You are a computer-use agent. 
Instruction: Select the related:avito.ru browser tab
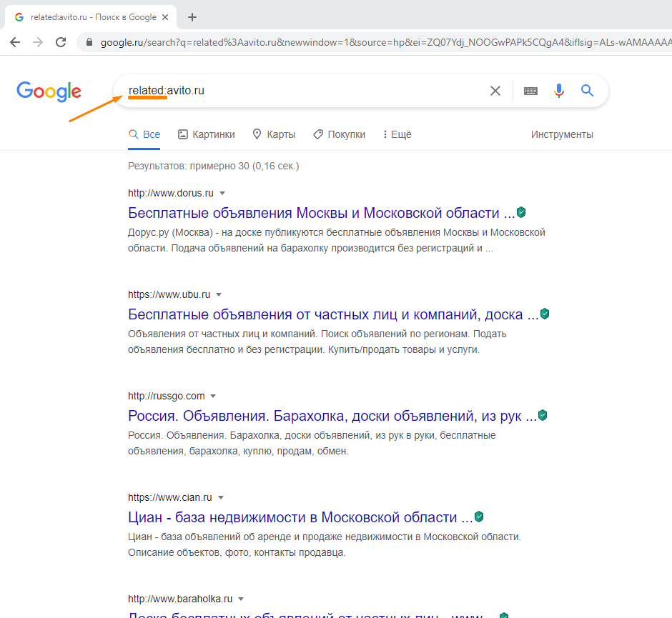(x=91, y=17)
